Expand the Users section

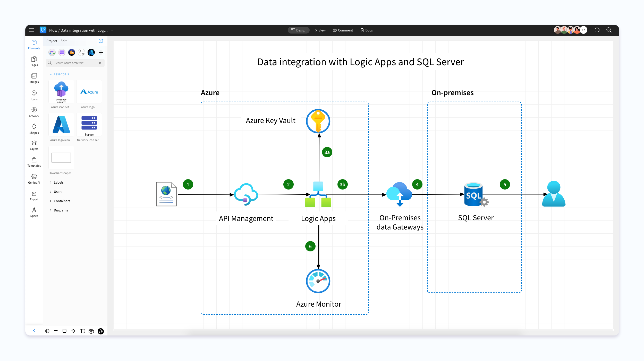tap(56, 192)
